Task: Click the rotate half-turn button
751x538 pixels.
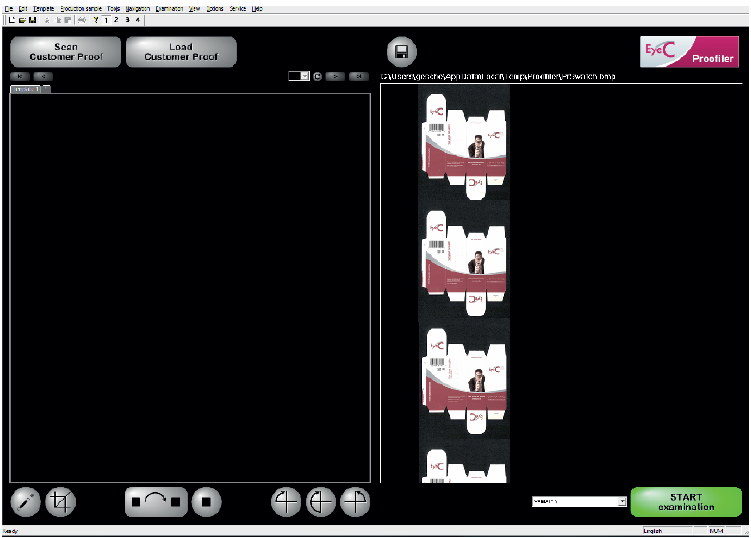Action: tap(321, 502)
